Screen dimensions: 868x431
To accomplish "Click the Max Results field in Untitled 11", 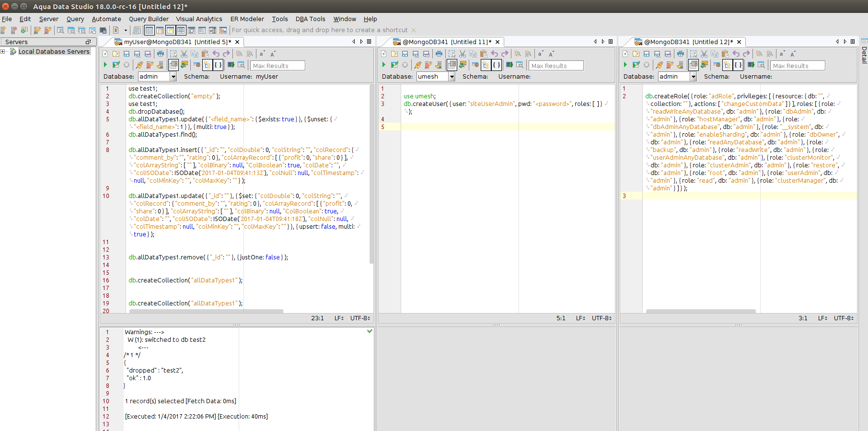I will click(556, 66).
